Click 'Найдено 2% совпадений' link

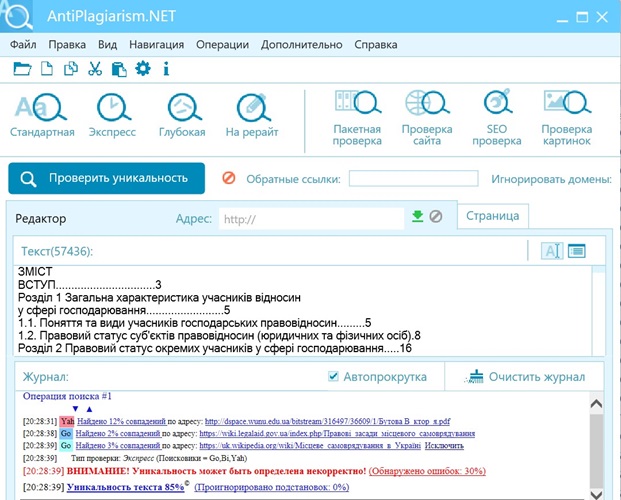tap(118, 433)
